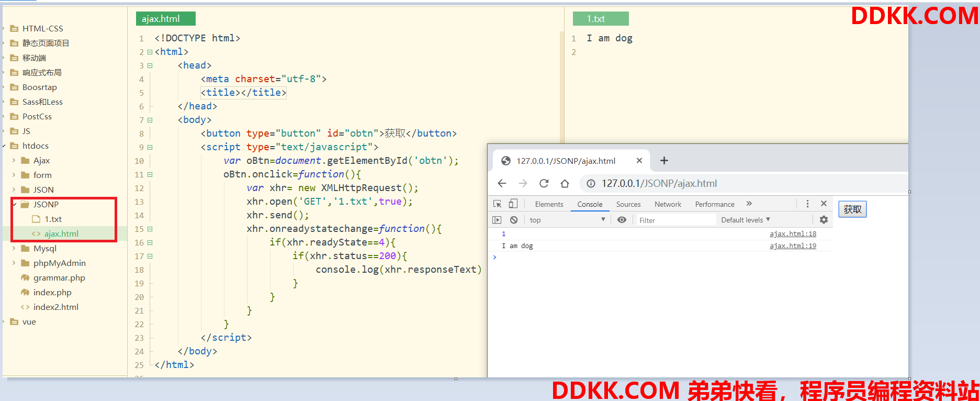The width and height of the screenshot is (980, 401).
Task: Close the DevTools panel
Action: (x=824, y=204)
